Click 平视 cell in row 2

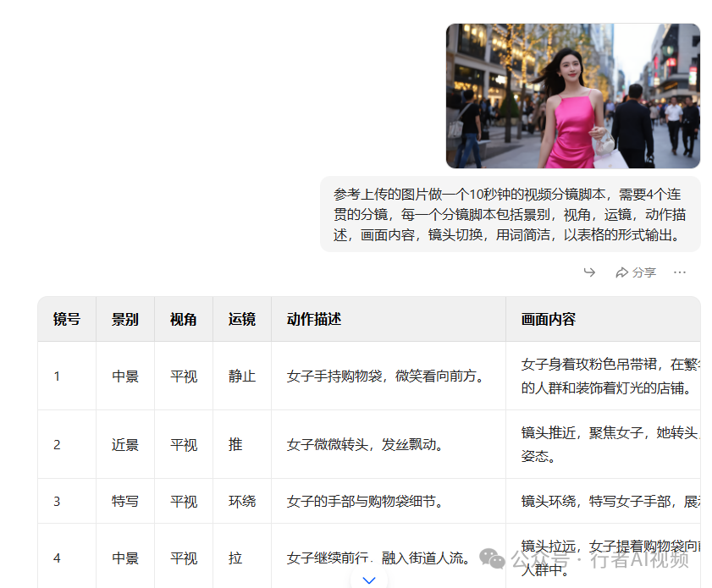[x=184, y=445]
